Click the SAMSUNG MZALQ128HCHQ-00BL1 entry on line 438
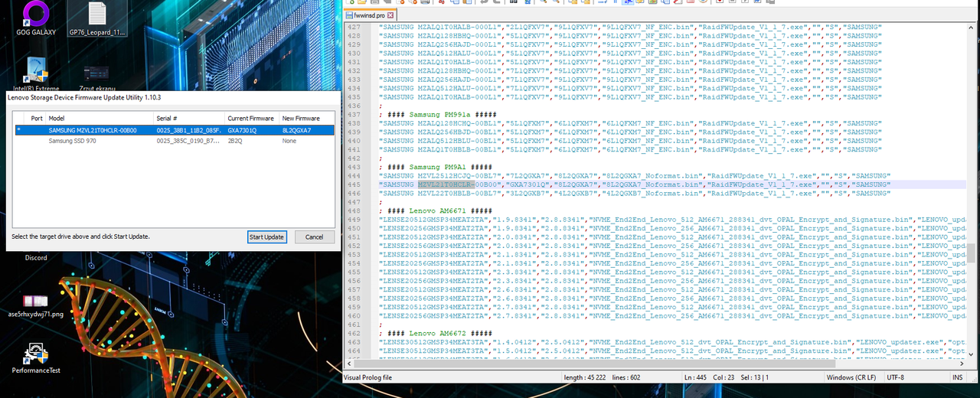Viewport: 980px width, 398px height. 440,123
